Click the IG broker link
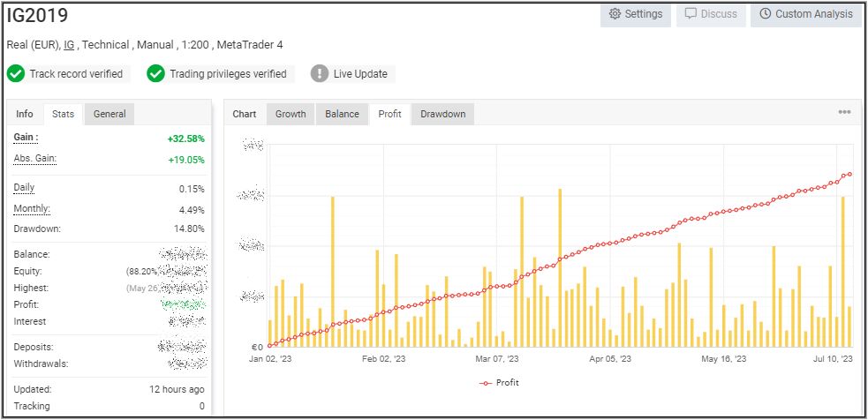Image resolution: width=868 pixels, height=420 pixels. 69,44
